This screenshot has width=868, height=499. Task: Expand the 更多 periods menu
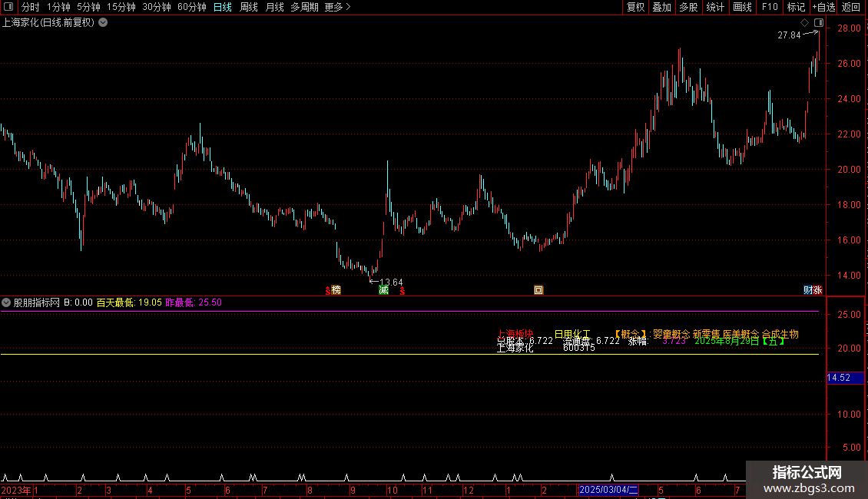pos(338,7)
